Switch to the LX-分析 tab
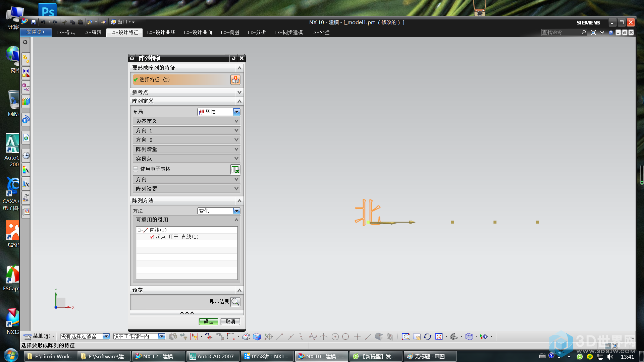Image resolution: width=644 pixels, height=362 pixels. click(x=257, y=33)
